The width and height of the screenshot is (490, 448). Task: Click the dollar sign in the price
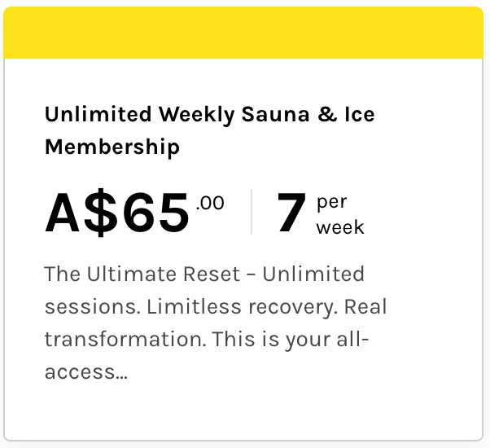(101, 213)
